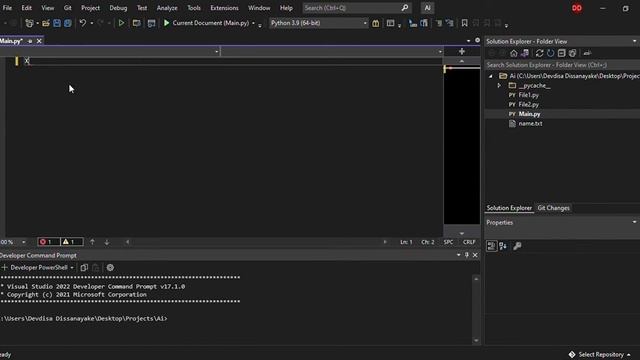Go to next issue down arrow
This screenshot has height=360, width=640.
point(107,242)
